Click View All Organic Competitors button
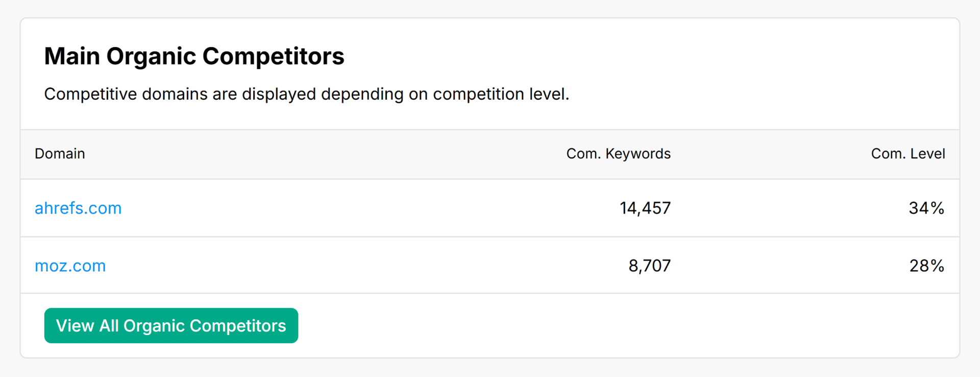 point(171,326)
